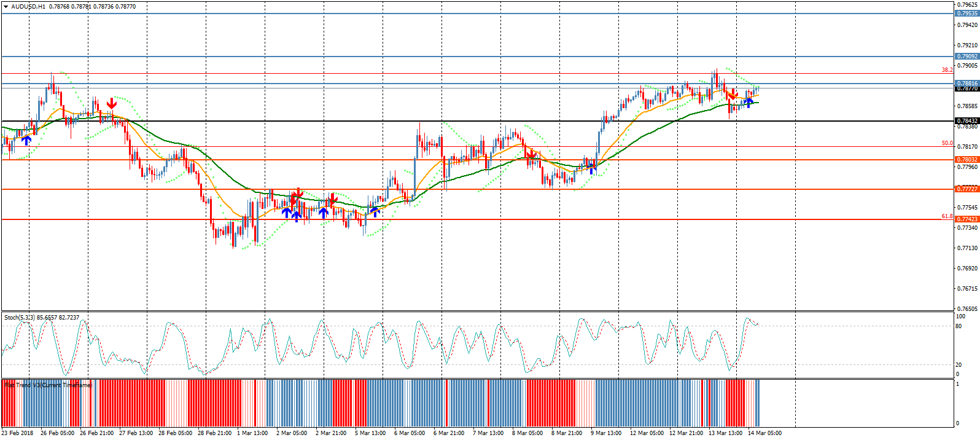Click the orange 0.77727 price level label
The image size is (980, 440).
966,189
